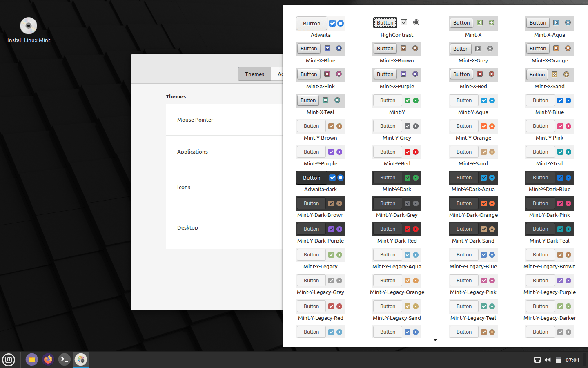The height and width of the screenshot is (368, 588).
Task: Click the Mint-Y-Grey theme preview
Action: coord(397,130)
